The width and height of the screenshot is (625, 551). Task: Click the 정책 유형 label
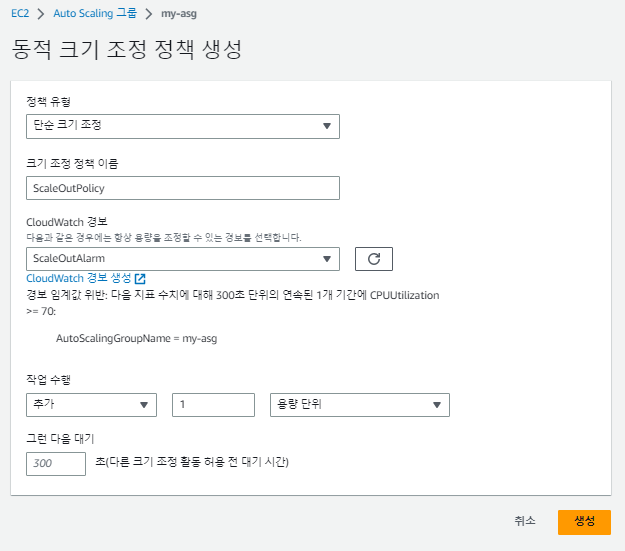(48, 102)
